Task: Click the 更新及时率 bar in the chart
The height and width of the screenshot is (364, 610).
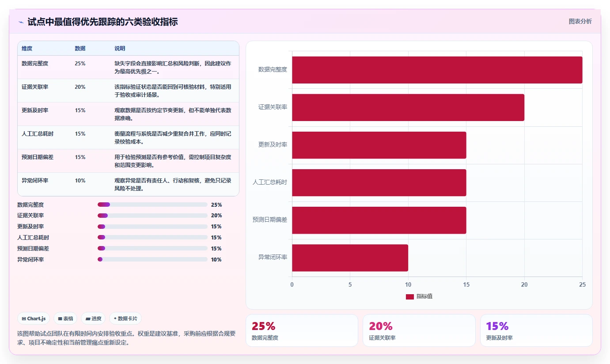Action: 379,145
